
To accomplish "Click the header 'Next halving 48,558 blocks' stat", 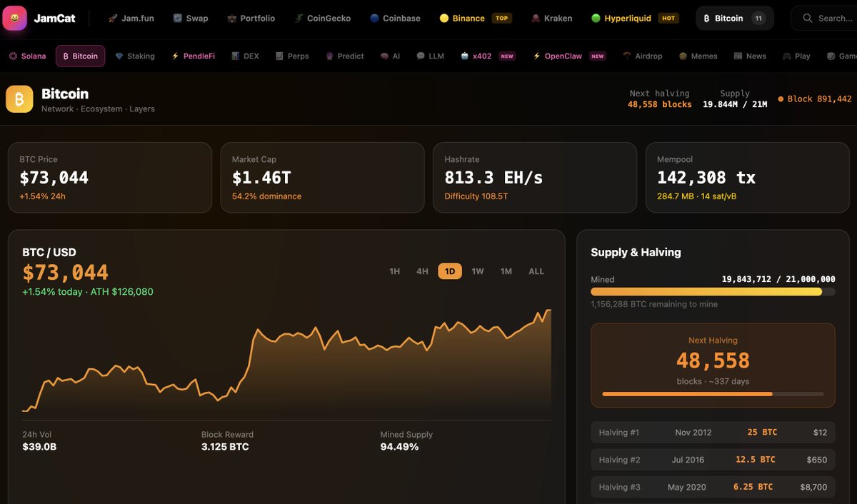I will [x=660, y=99].
